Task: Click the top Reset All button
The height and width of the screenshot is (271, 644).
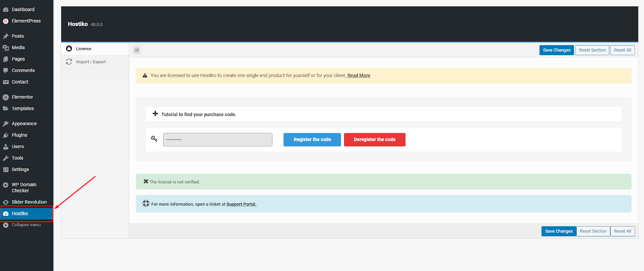Action: 622,50
